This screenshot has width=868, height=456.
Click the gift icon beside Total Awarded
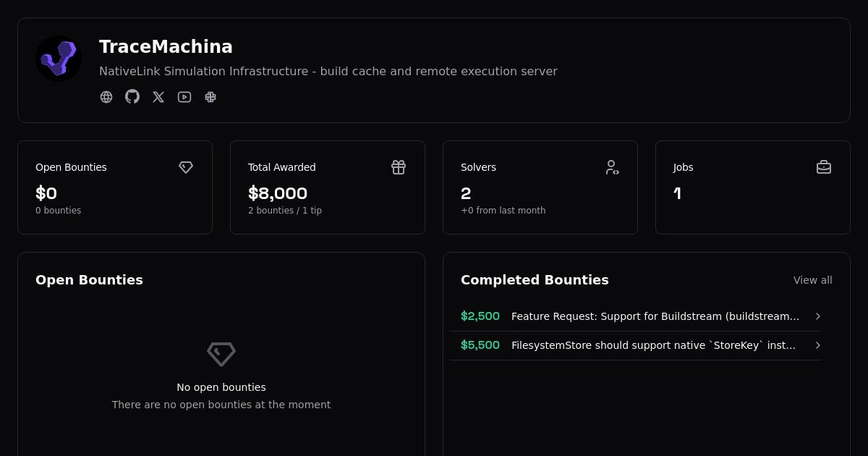tap(399, 167)
